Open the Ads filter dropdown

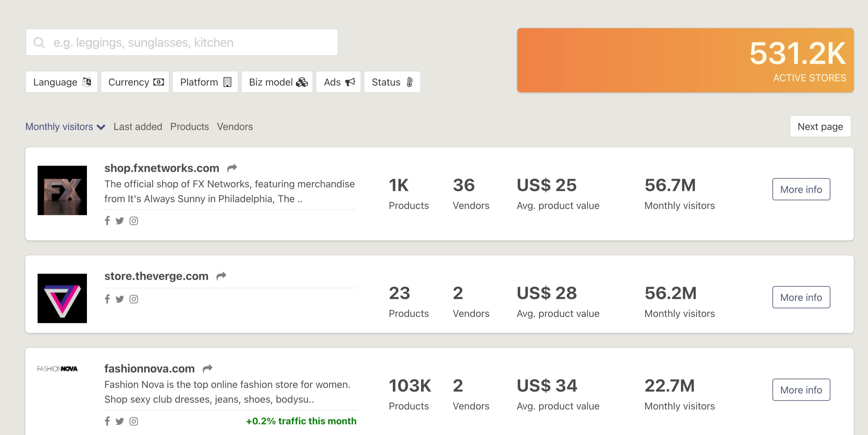(x=339, y=82)
